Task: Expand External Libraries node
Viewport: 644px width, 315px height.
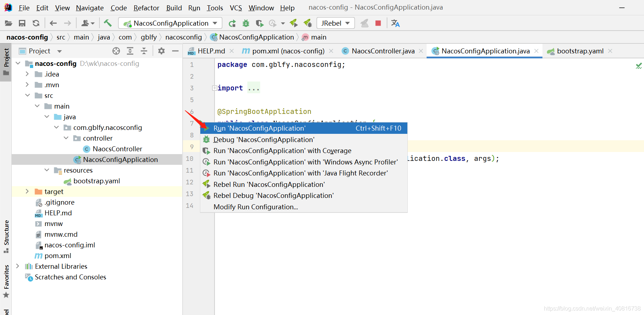Action: tap(17, 266)
